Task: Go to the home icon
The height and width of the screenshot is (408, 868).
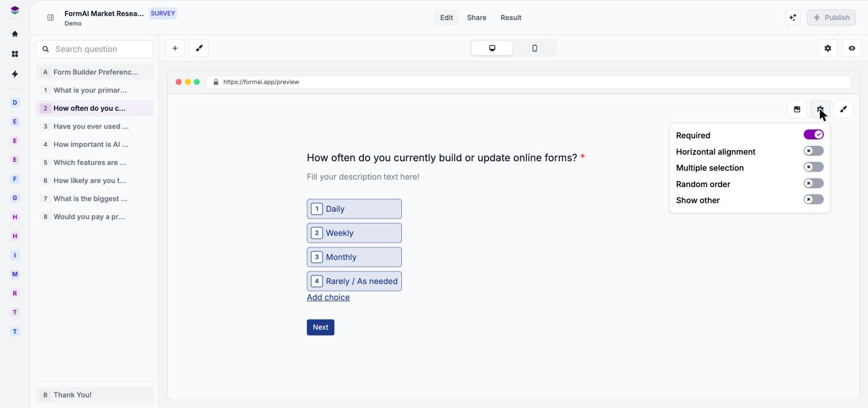Action: click(15, 34)
